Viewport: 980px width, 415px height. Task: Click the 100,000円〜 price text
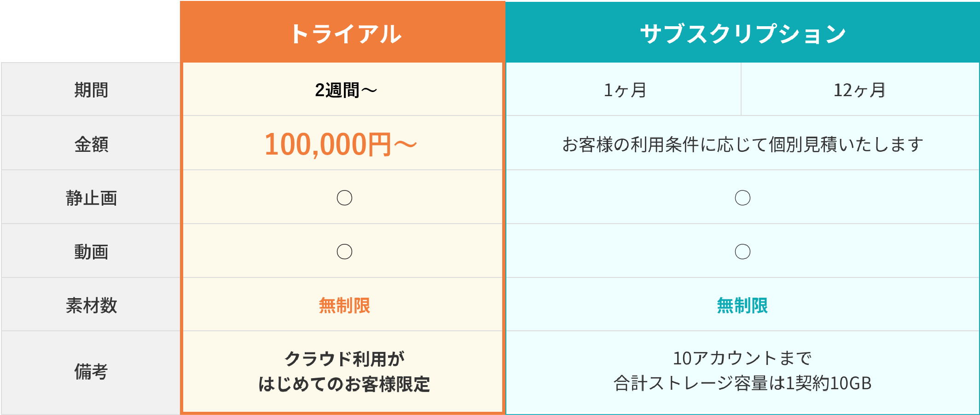pyautogui.click(x=341, y=144)
